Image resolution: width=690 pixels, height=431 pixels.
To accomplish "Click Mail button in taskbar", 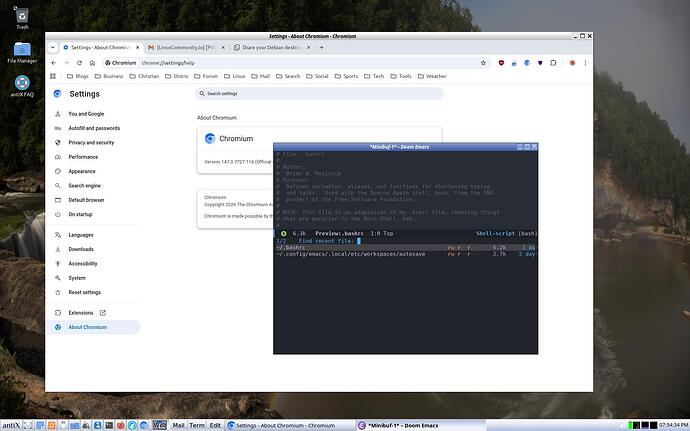I will pyautogui.click(x=178, y=425).
